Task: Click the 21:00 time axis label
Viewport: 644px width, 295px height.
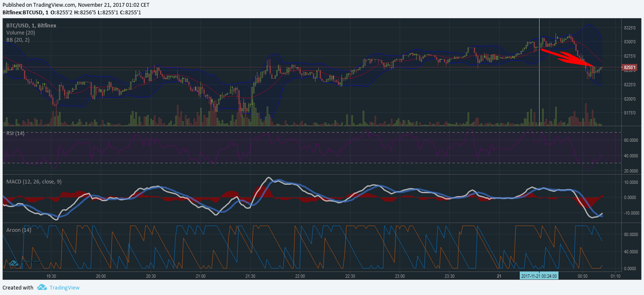Action: tap(200, 276)
